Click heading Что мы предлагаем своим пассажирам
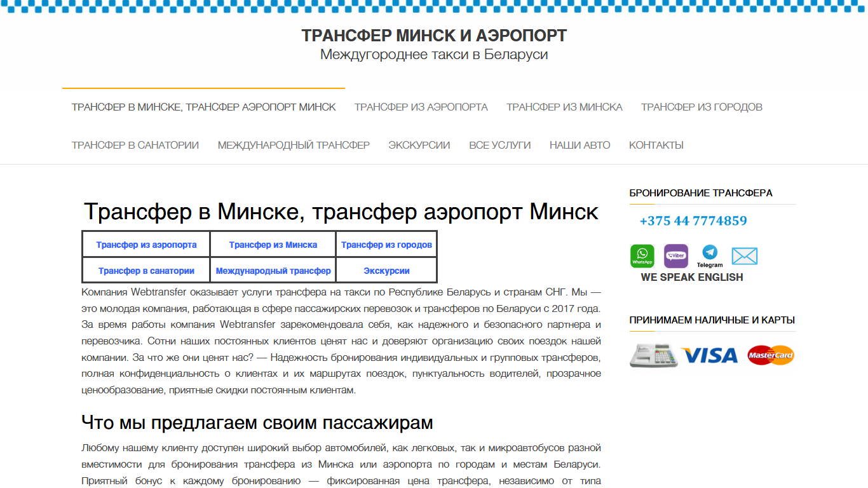Viewport: 868px width, 488px height. (257, 423)
